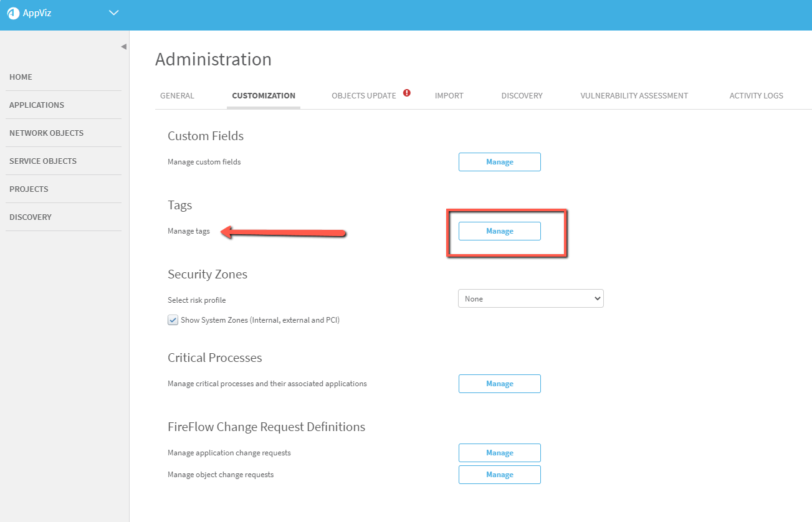Open the AppViz header dropdown chevron
812x522 pixels.
[x=113, y=13]
